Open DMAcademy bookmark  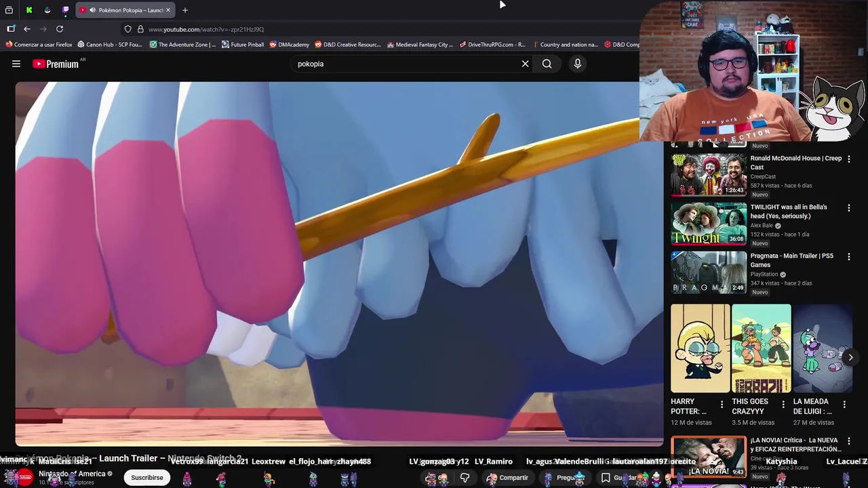[290, 45]
